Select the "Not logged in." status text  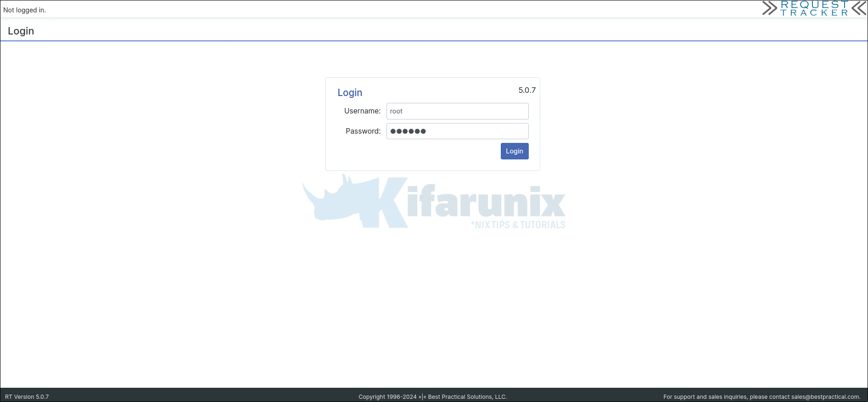tap(25, 10)
